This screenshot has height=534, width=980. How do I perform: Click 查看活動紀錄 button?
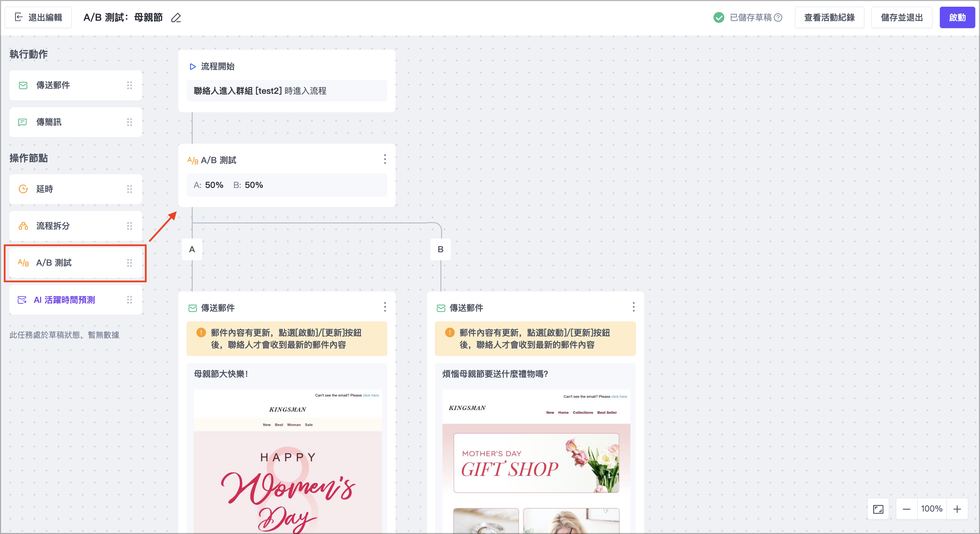(x=829, y=17)
